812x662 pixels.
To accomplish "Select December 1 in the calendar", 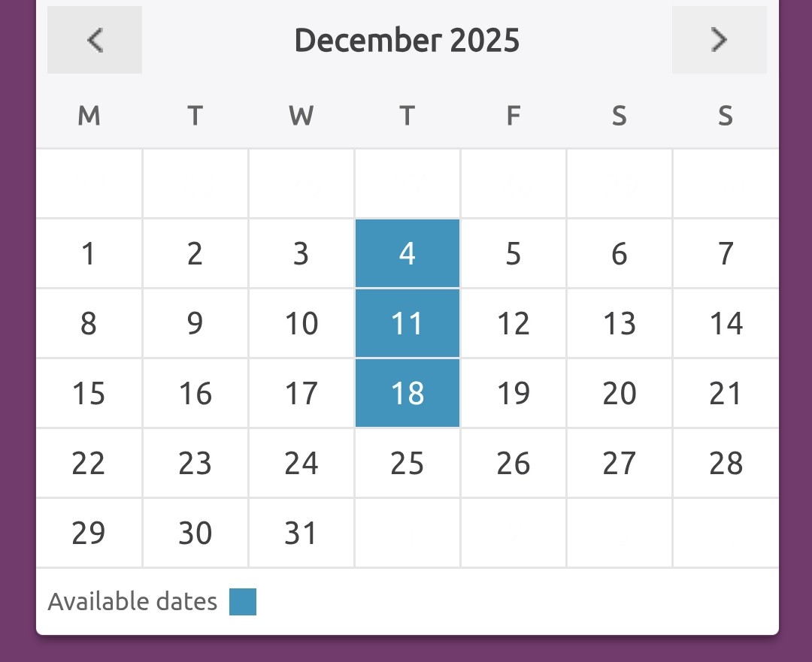I will pos(89,254).
